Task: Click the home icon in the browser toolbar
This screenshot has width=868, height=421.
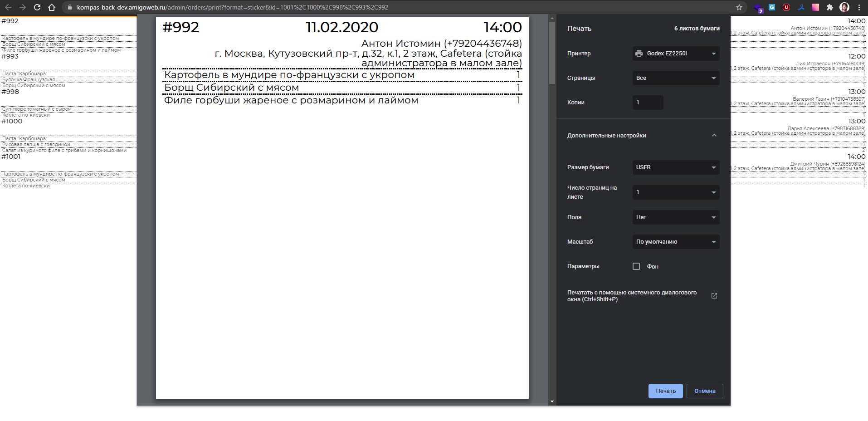Action: (x=52, y=7)
